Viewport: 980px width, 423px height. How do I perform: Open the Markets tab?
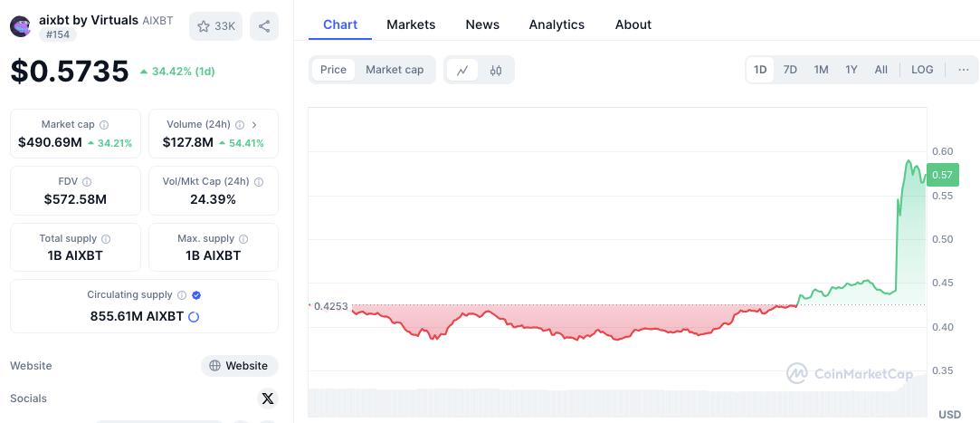tap(411, 24)
